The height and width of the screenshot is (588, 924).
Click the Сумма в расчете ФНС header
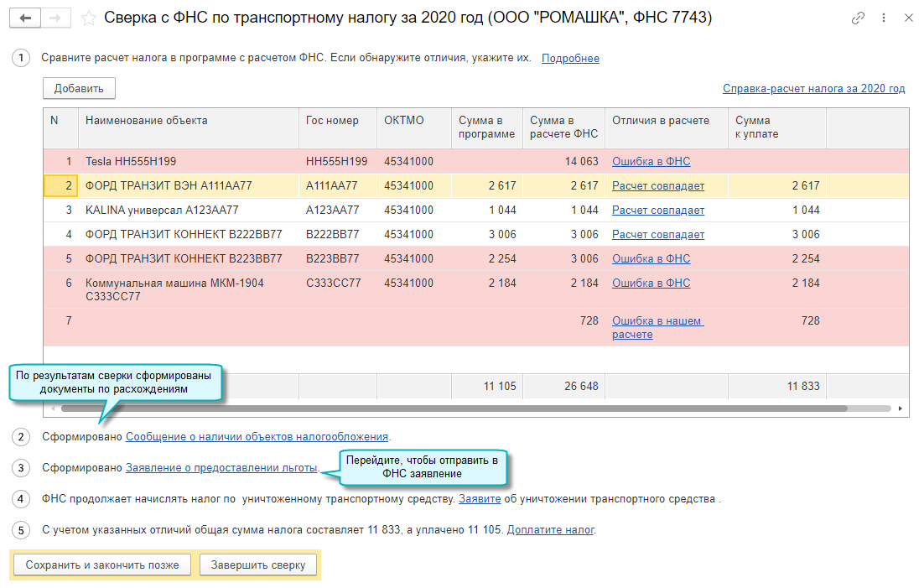point(563,128)
